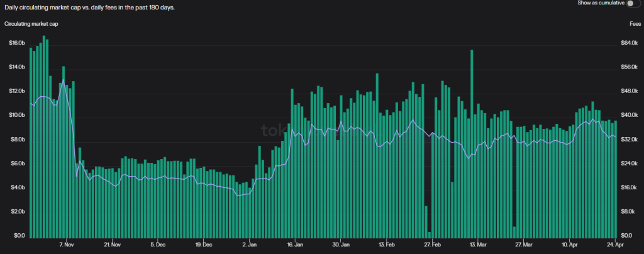Image resolution: width=644 pixels, height=254 pixels.
Task: Click the Circulating market cap axis title
Action: coord(31,24)
